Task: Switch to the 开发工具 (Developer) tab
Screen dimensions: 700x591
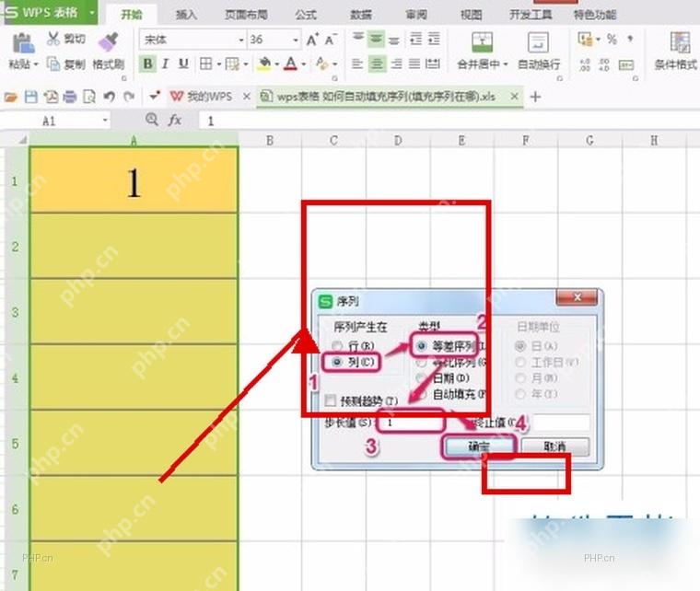Action: 531,15
